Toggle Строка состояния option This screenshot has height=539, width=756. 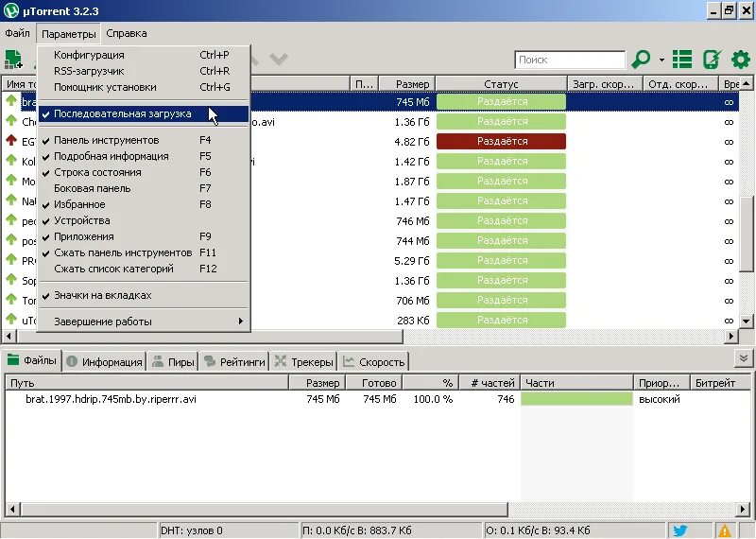[x=144, y=172]
